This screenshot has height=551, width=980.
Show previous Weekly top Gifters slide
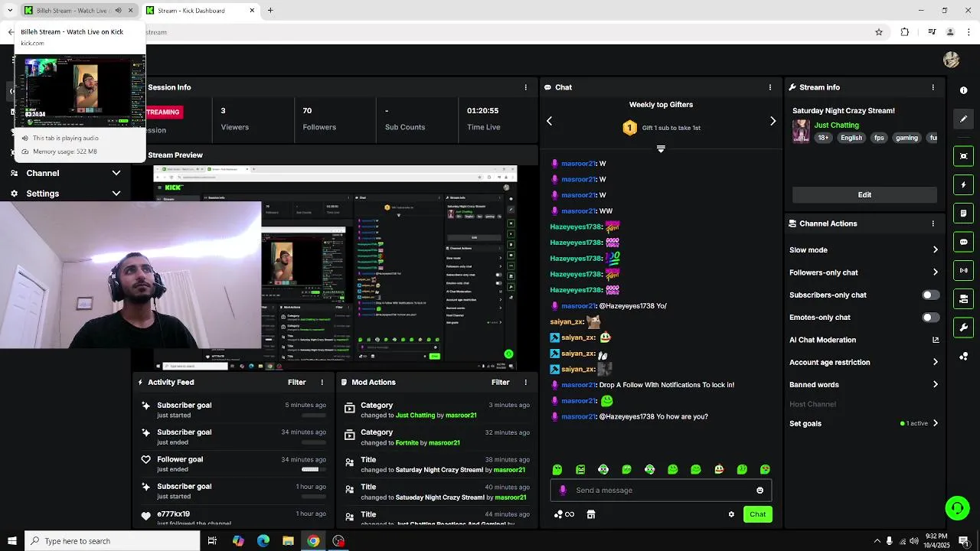coord(549,121)
